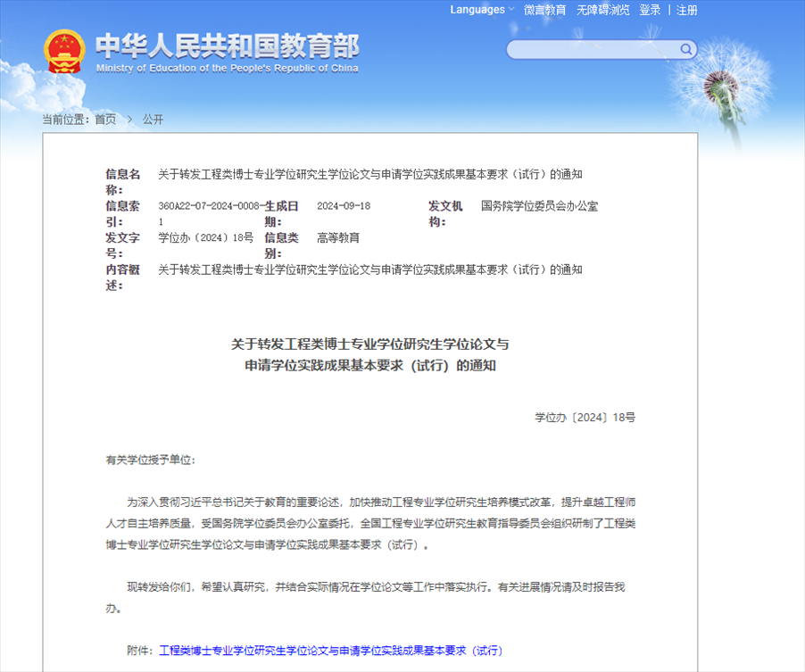Click the 注册 register link
The width and height of the screenshot is (805, 672).
pyautogui.click(x=686, y=10)
